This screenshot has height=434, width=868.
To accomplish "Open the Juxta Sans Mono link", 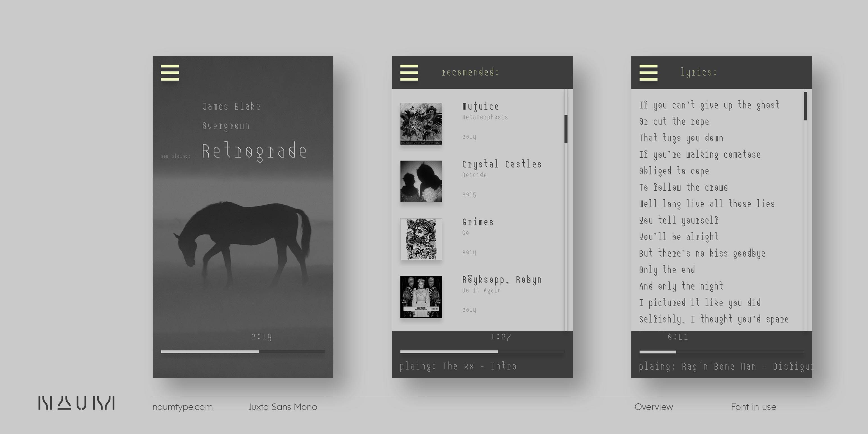I will [x=282, y=407].
